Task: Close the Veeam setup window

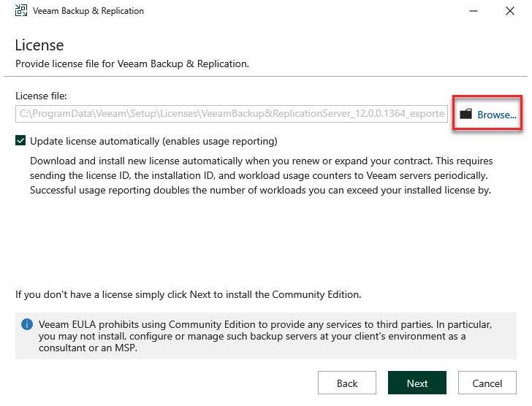Action: [x=510, y=11]
